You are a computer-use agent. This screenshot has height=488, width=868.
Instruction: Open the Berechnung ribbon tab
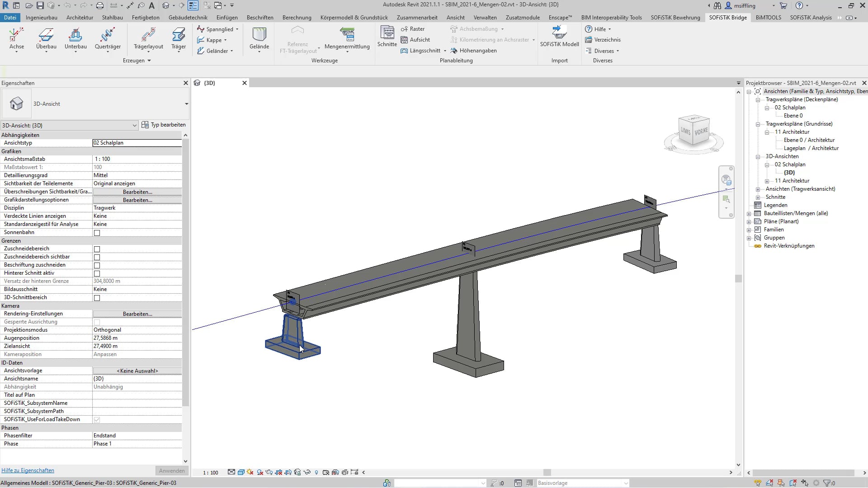[297, 18]
